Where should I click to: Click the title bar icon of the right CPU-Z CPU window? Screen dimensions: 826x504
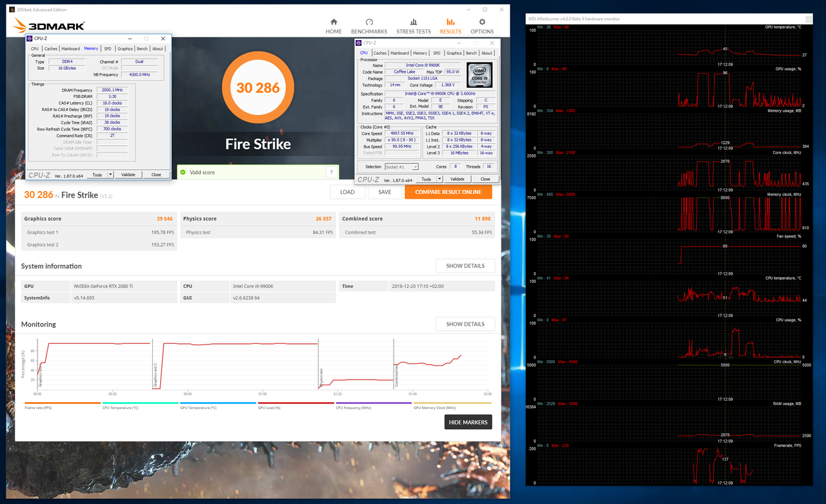[360, 43]
